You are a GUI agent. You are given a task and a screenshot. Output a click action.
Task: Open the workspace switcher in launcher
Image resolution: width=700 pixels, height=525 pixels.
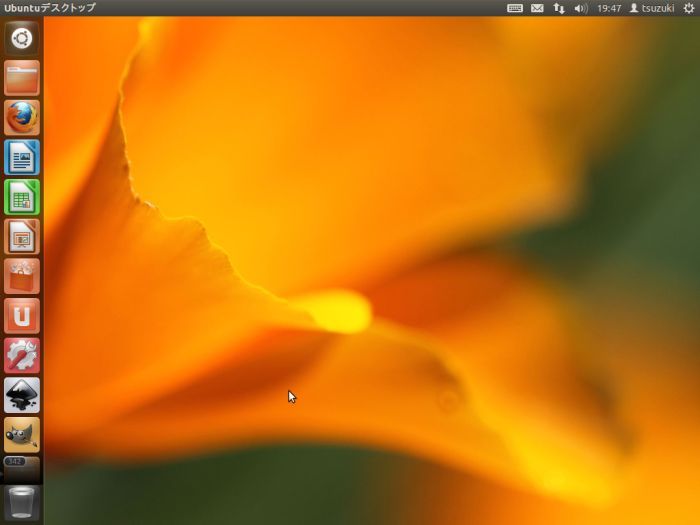[22, 466]
